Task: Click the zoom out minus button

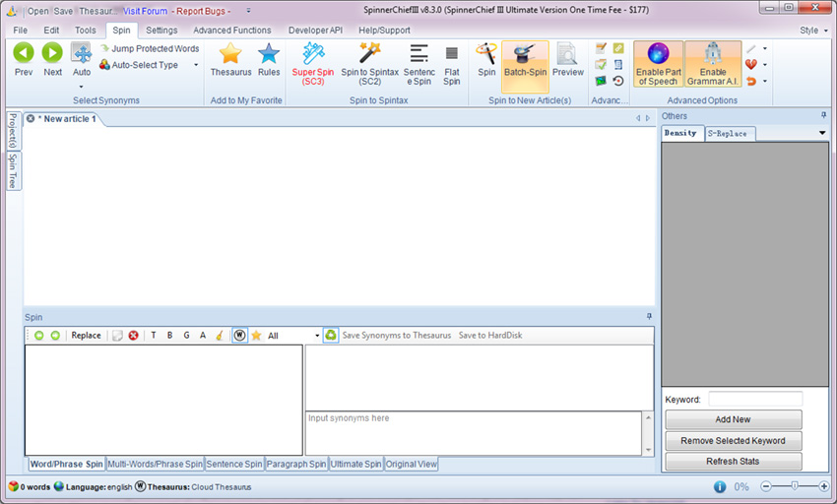Action: [x=766, y=486]
